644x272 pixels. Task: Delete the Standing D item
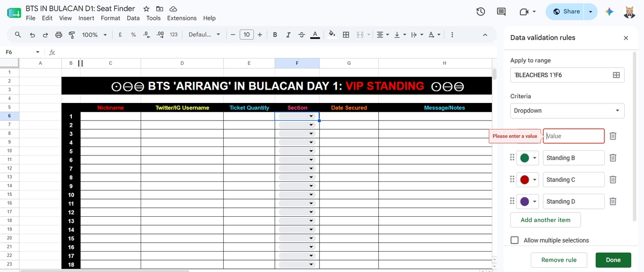tap(613, 201)
